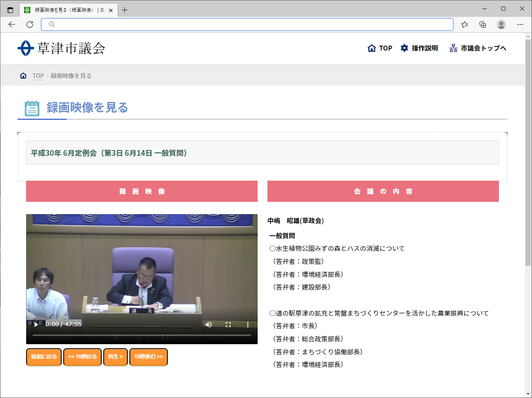Open browser collections icon
Viewport: 532px width, 398px height.
[483, 24]
